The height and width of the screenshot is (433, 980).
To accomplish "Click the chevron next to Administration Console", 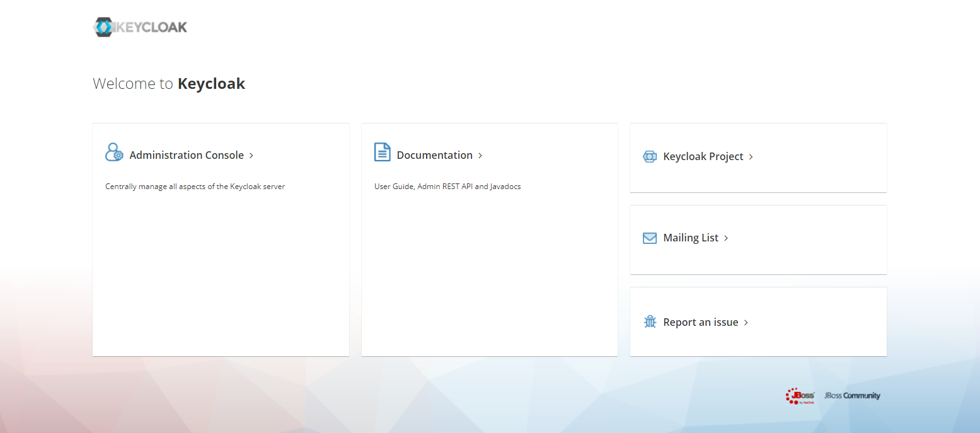I will [x=251, y=156].
